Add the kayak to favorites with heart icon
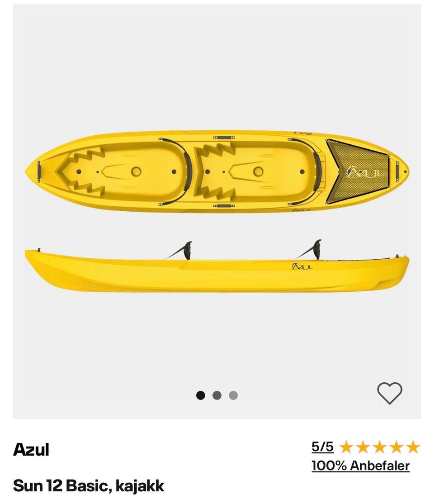 [x=389, y=393]
